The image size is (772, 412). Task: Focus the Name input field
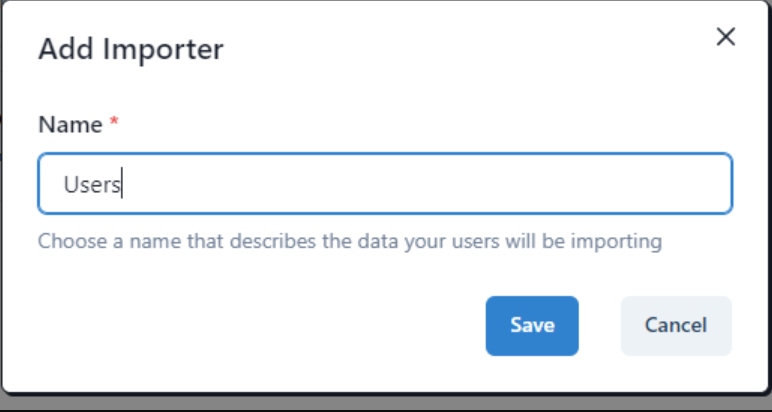(385, 184)
